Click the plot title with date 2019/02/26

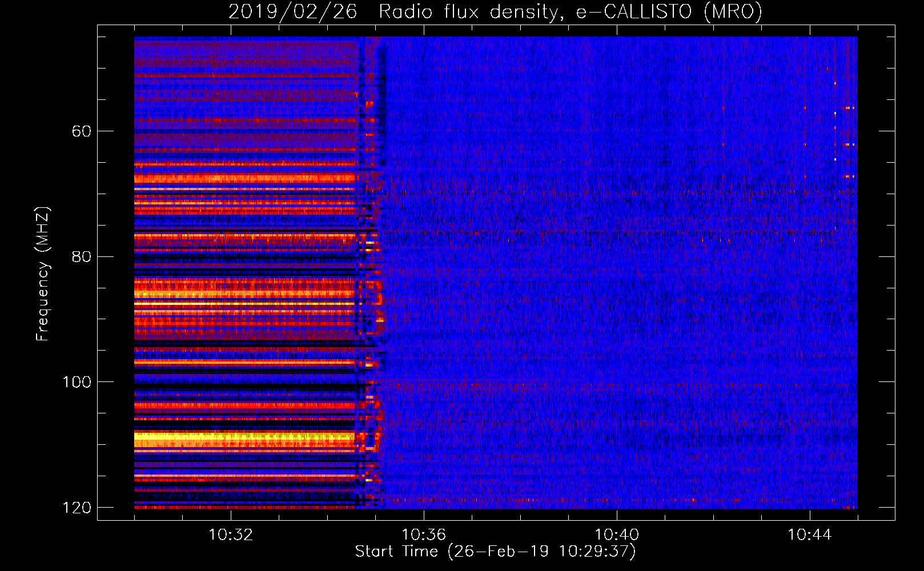[495, 11]
